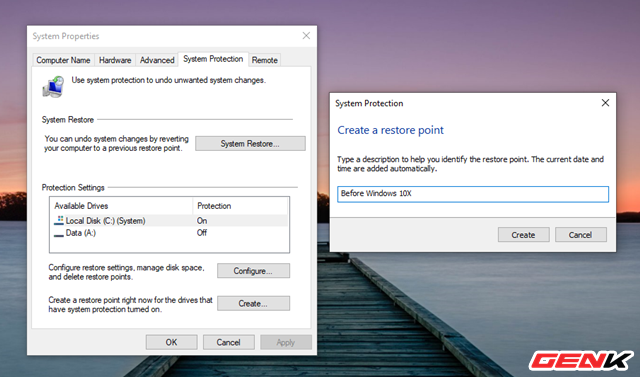Select the System Protection tab
640x377 pixels.
pyautogui.click(x=213, y=59)
